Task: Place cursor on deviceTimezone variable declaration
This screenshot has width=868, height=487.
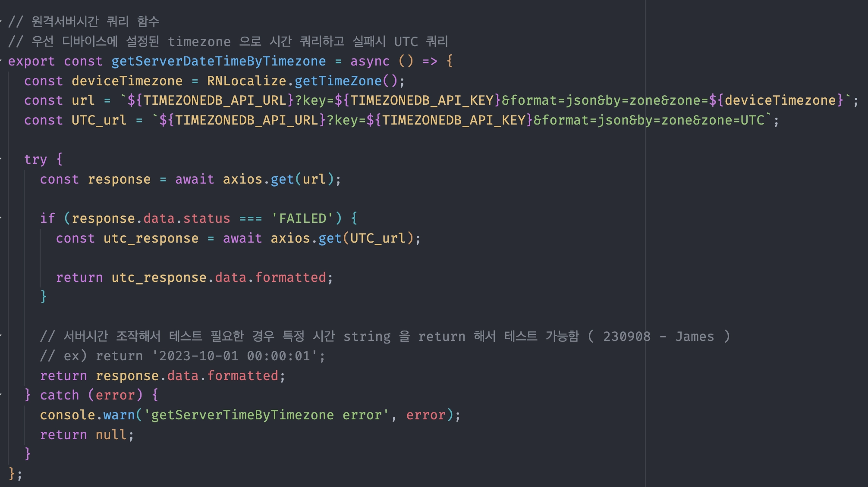Action: tap(127, 81)
